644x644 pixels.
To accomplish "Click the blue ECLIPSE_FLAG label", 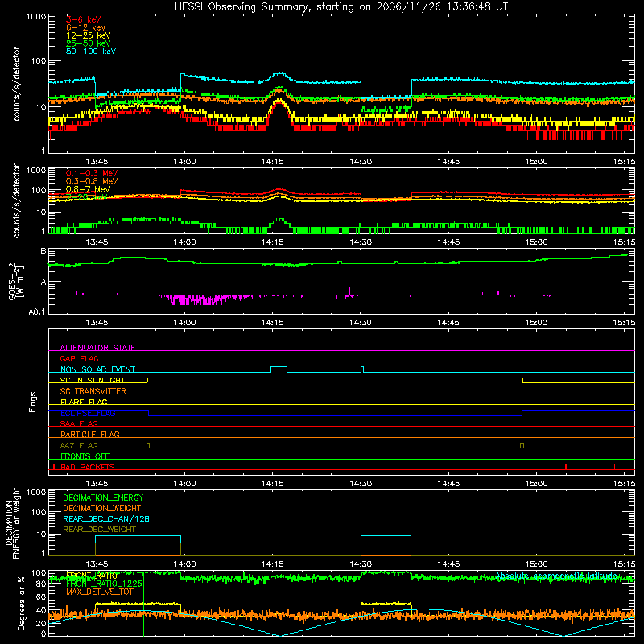I will tap(88, 413).
